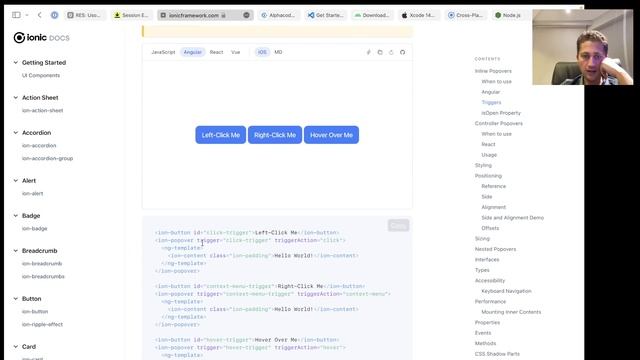The image size is (640, 360).
Task: Jump to Inline Popovers in contents
Action: pyautogui.click(x=493, y=71)
